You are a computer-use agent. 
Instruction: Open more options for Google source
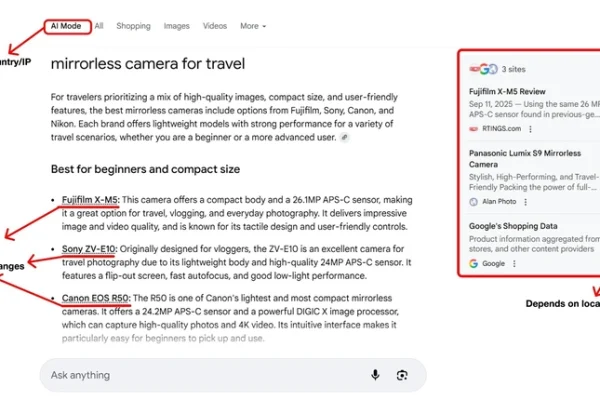tap(514, 263)
